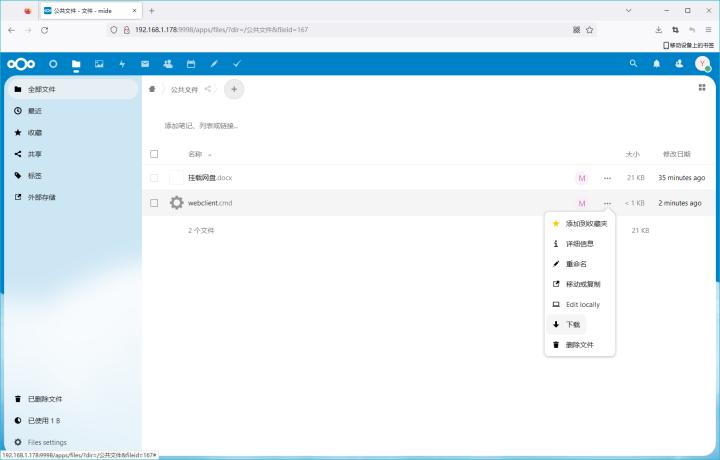Viewport: 720px width, 460px height.
Task: Open a new browser tab
Action: 152,11
